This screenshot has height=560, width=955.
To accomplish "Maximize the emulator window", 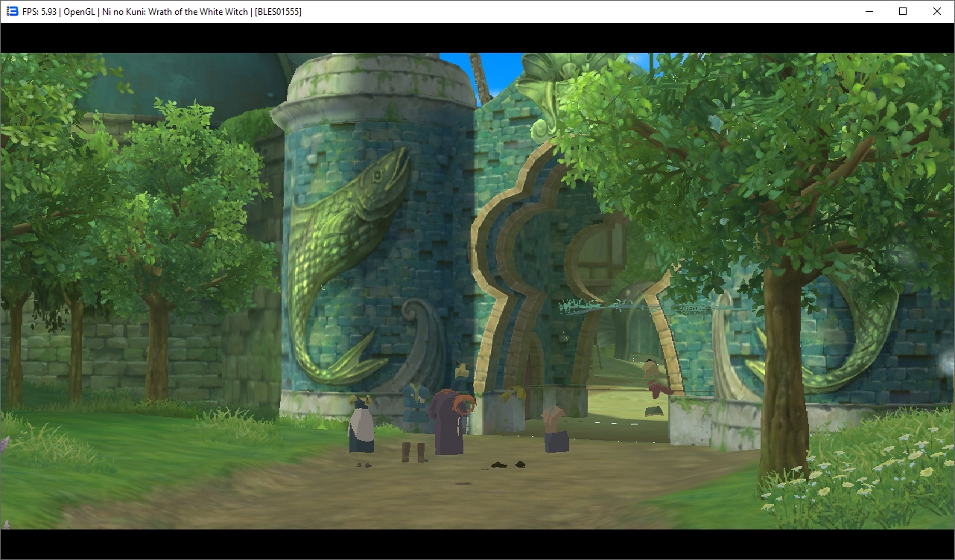I will (903, 11).
